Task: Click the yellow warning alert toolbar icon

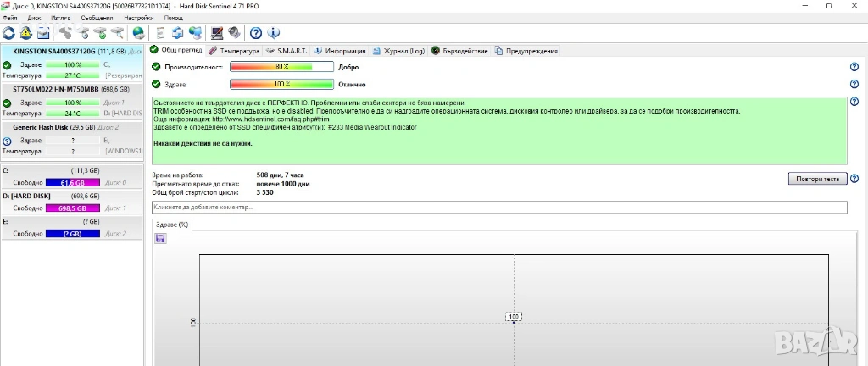Action: pyautogui.click(x=26, y=33)
